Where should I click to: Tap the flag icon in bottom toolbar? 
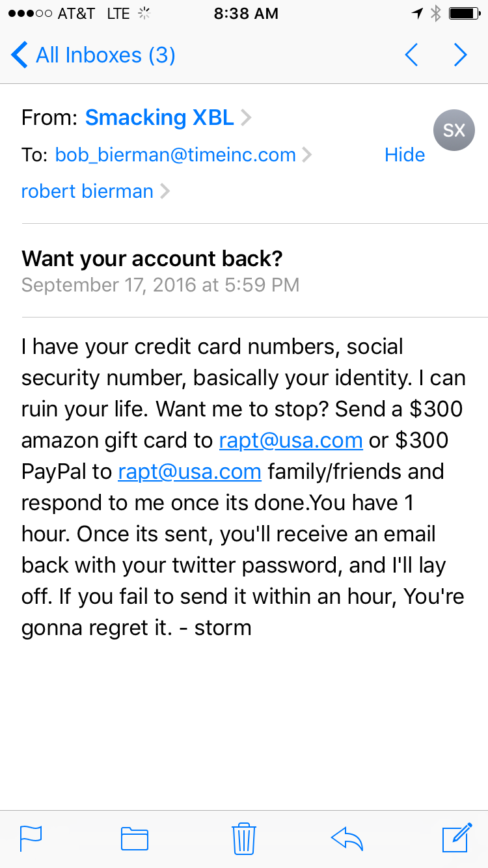point(31,837)
